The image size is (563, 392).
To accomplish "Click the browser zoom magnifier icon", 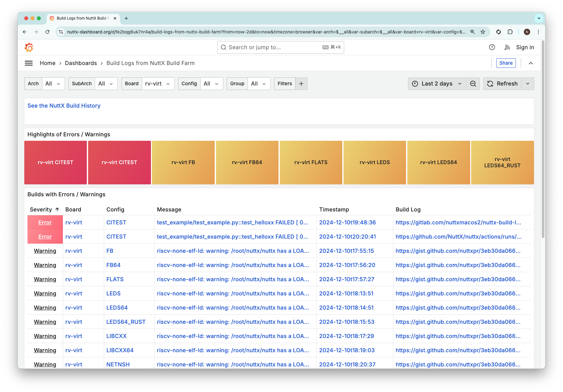I will (473, 32).
